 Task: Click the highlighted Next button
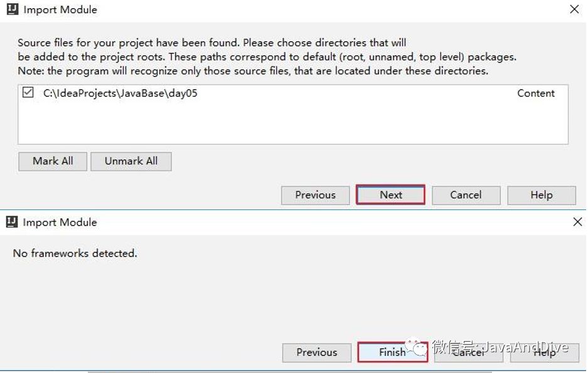(390, 195)
